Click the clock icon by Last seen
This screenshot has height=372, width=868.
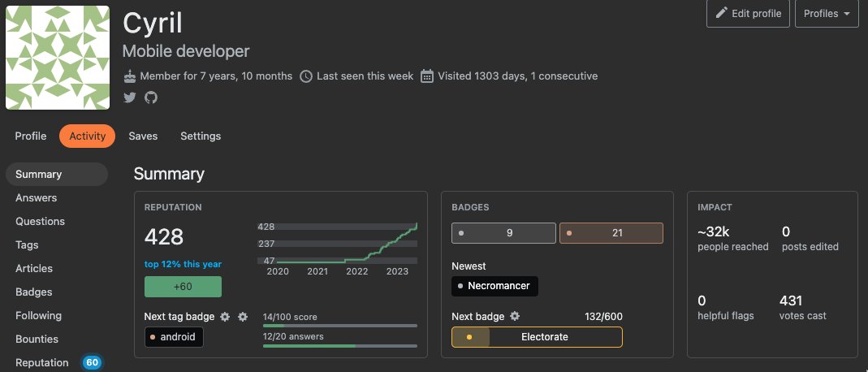click(306, 76)
